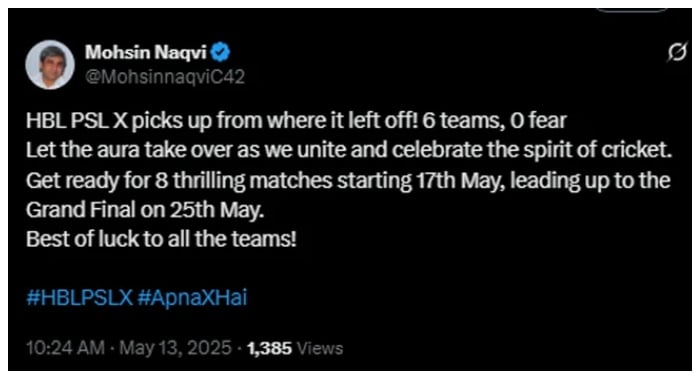The image size is (700, 379).
Task: Click the line starting Get ready for 8 thrilling matches
Action: pos(348,181)
